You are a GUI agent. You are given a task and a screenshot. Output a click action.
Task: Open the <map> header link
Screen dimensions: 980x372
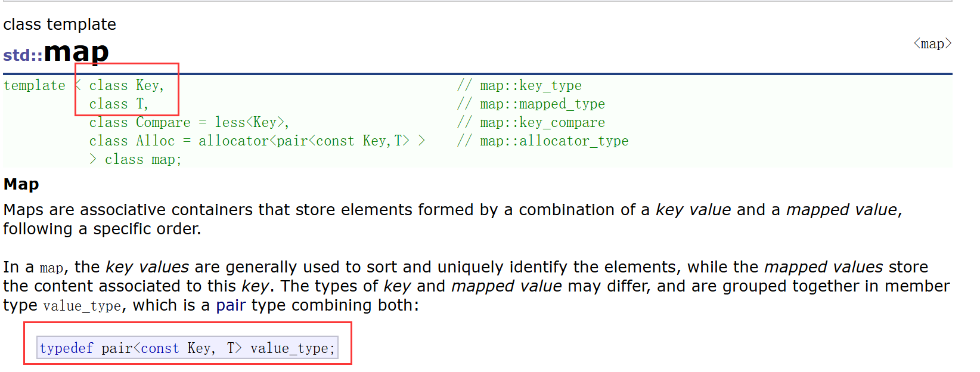pyautogui.click(x=932, y=44)
